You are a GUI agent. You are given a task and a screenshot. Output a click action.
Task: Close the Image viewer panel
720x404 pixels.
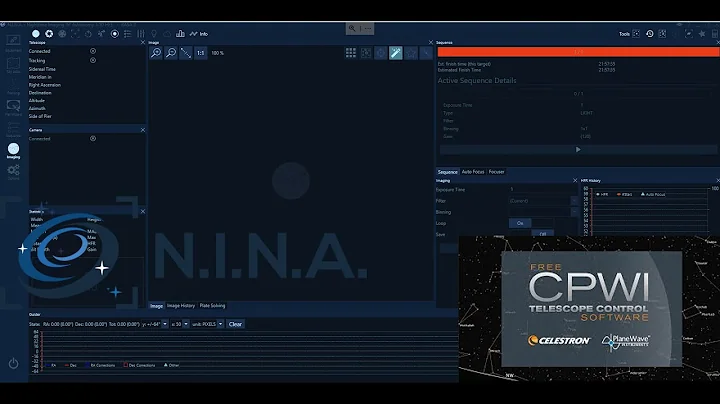coord(431,42)
